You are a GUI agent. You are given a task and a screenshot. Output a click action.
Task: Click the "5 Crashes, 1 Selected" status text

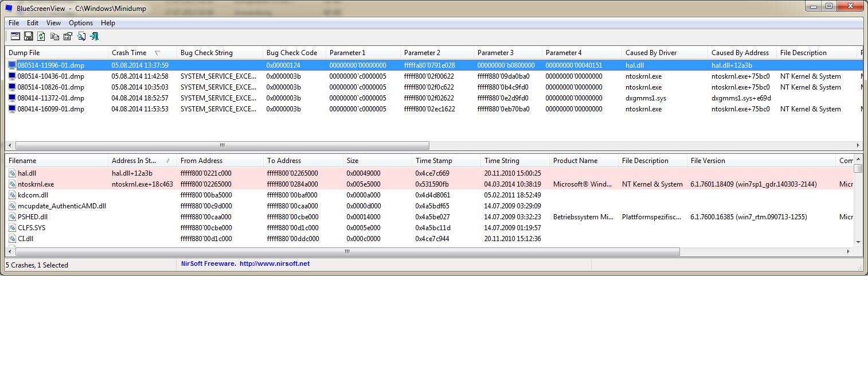pos(37,265)
